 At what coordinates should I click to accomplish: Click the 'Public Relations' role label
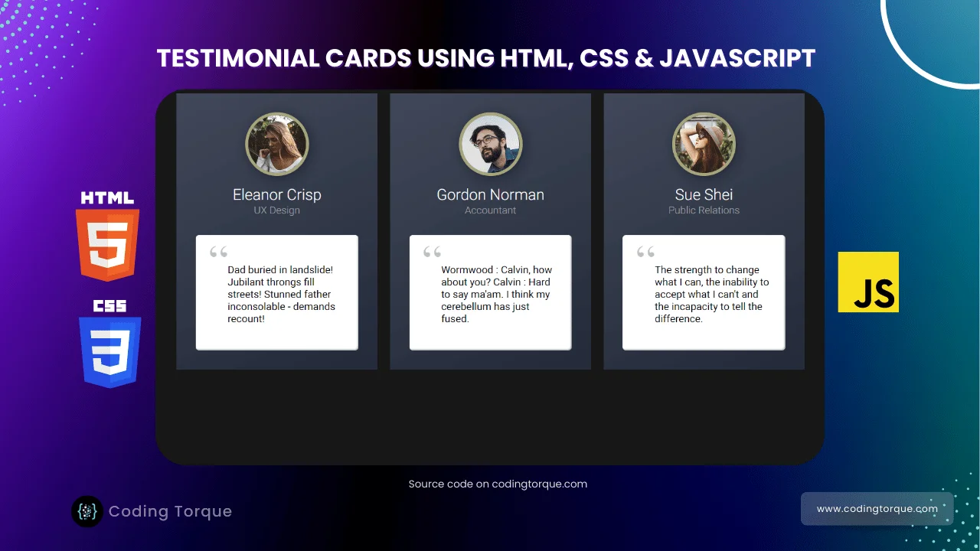pos(704,210)
